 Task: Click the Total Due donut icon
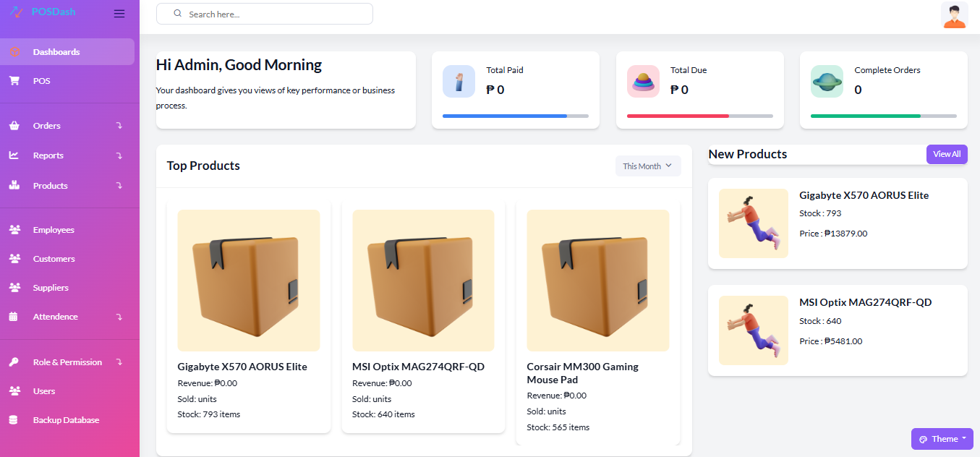pyautogui.click(x=643, y=81)
